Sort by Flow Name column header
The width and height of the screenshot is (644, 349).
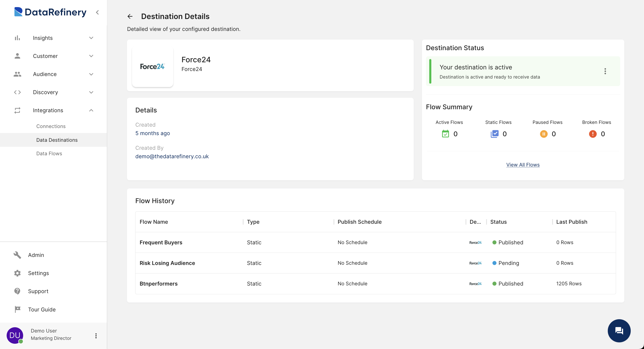[154, 222]
